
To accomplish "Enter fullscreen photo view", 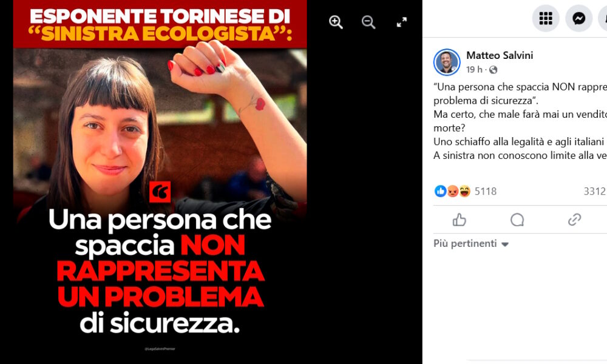I will (401, 22).
